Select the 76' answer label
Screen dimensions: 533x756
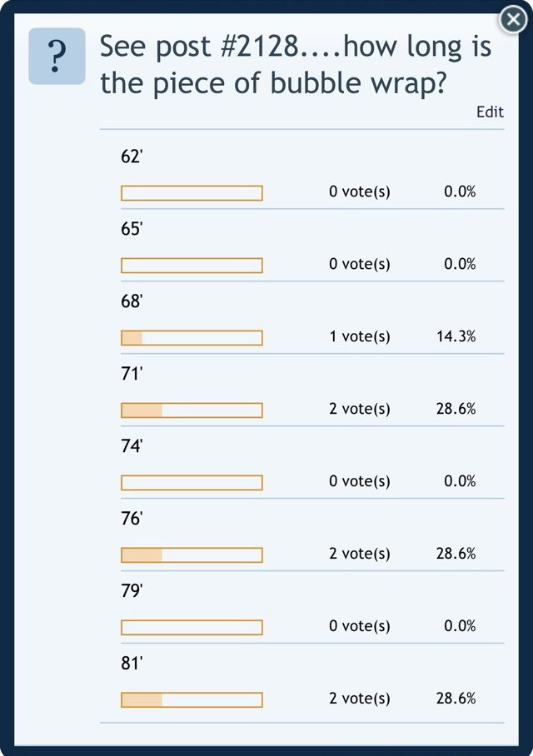point(132,518)
